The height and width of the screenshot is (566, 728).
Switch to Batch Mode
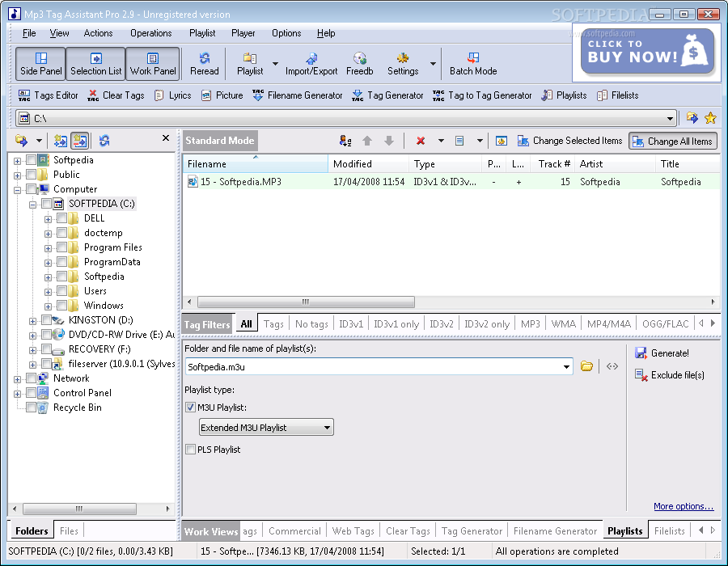coord(473,64)
